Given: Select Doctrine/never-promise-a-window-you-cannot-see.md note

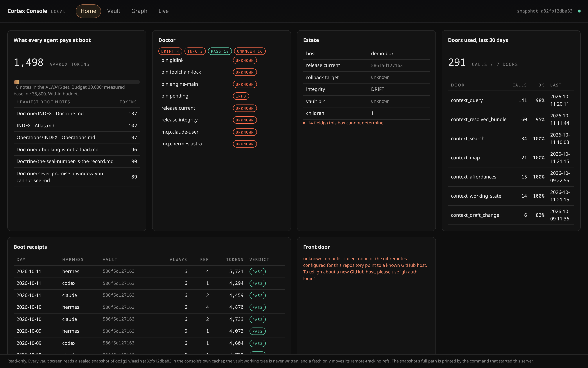Looking at the screenshot, I should coord(77,177).
